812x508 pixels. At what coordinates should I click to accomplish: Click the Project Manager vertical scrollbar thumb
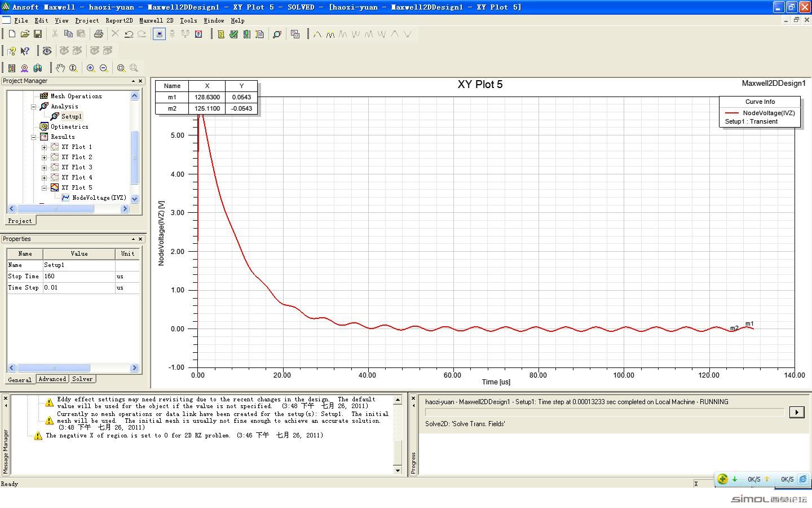point(134,157)
